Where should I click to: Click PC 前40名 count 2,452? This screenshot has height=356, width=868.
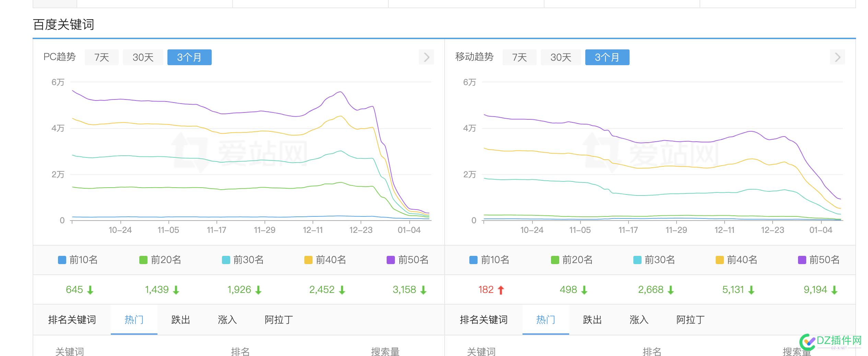point(322,290)
